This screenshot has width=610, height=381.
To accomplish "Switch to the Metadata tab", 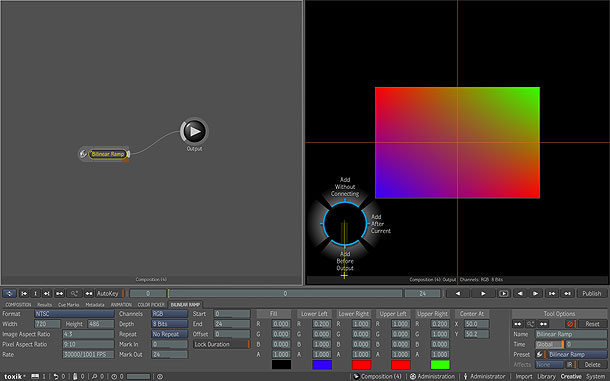I will coord(95,305).
